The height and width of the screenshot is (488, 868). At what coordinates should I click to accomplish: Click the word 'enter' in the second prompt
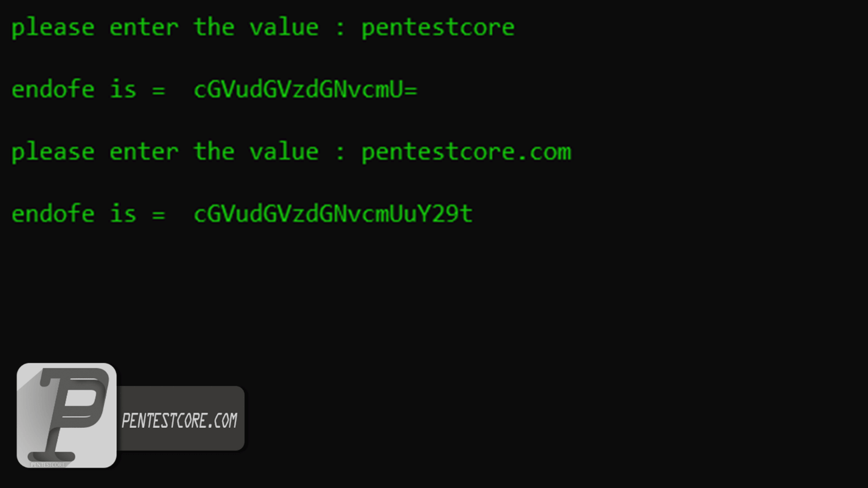coord(144,152)
